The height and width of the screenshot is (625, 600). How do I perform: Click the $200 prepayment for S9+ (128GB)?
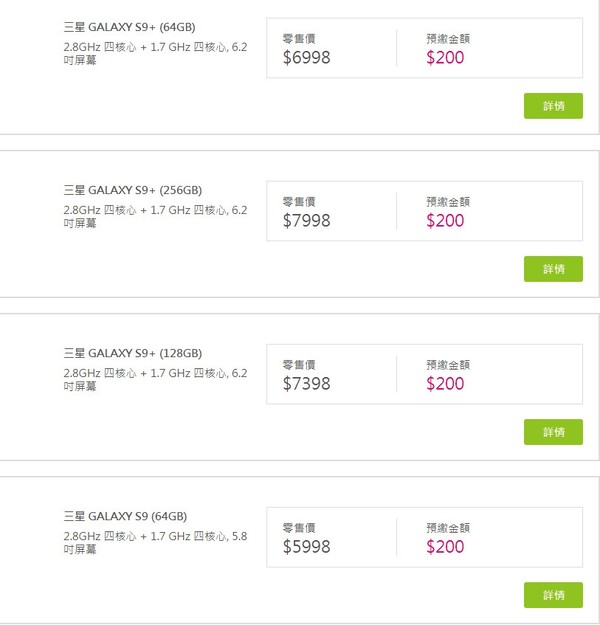pos(445,383)
